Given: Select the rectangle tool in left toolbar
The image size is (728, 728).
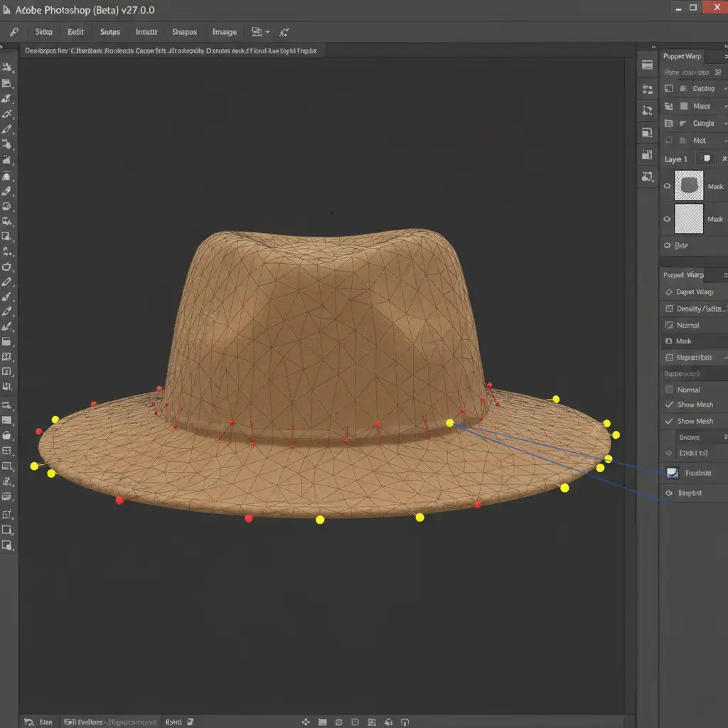Looking at the screenshot, I should point(7,530).
